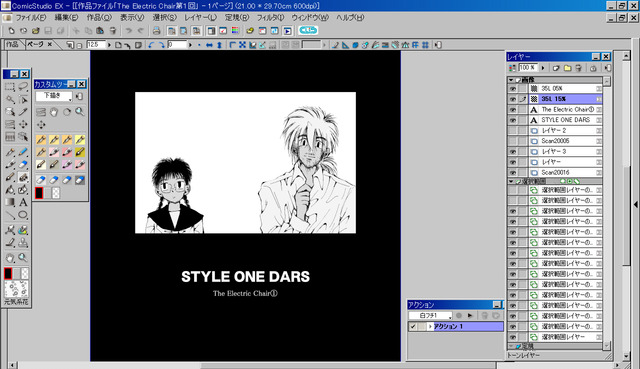This screenshot has height=369, width=640.
Task: Hide the Scan20016 layer
Action: (513, 172)
